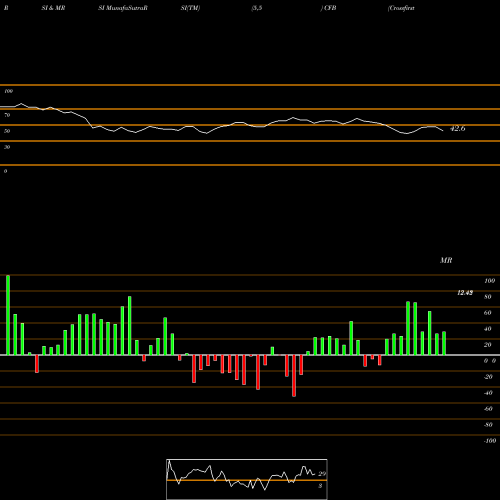This screenshot has width=500, height=500.
Task: Click the longest red bar below zero
Action: [x=294, y=376]
